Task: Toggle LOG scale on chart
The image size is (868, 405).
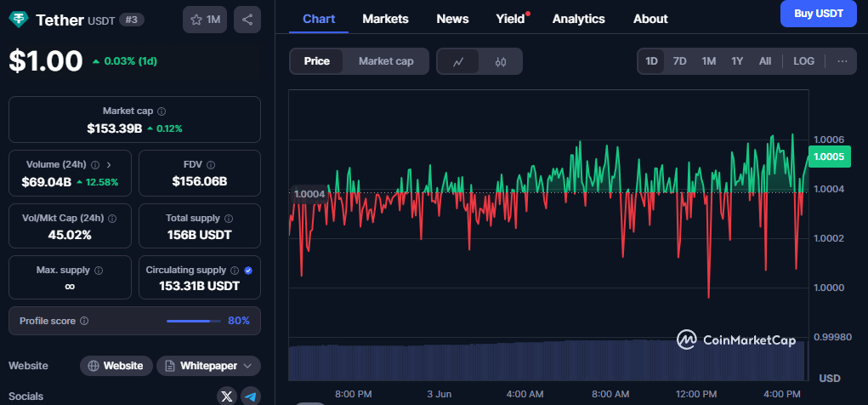Action: (803, 61)
